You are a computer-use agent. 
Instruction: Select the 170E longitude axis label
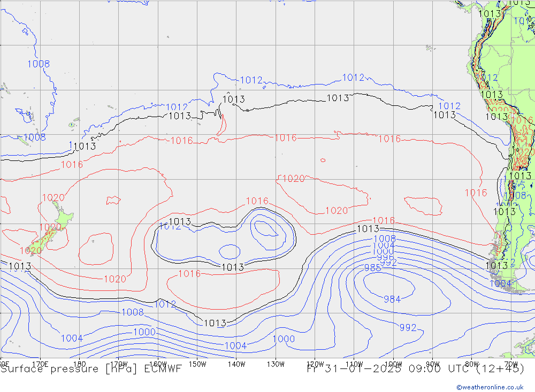[x=40, y=363]
